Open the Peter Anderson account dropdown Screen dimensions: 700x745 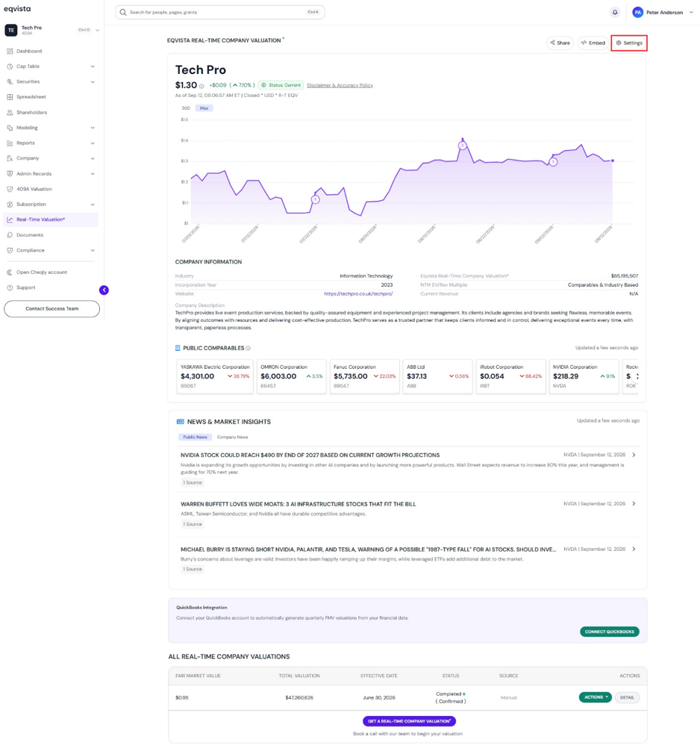(691, 13)
